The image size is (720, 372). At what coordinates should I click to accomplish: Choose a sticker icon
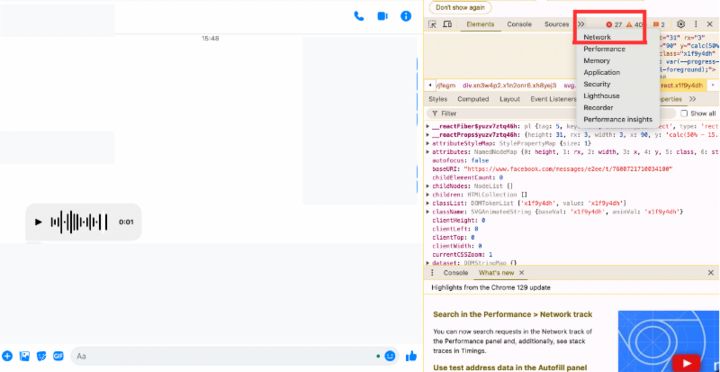(x=41, y=356)
